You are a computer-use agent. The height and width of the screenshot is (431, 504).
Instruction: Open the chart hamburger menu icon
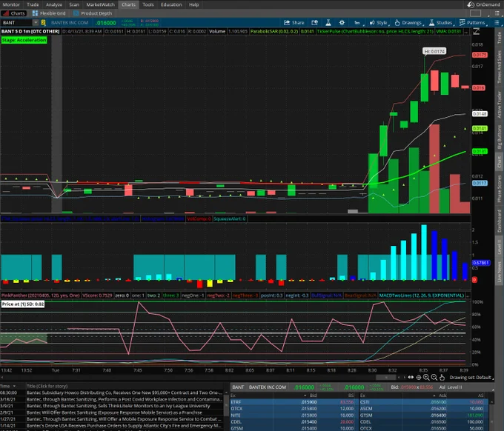pyautogui.click(x=497, y=22)
